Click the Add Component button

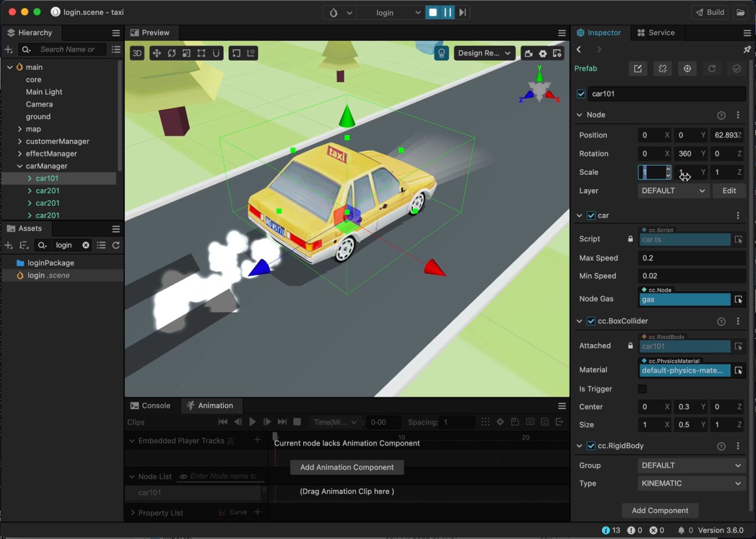pyautogui.click(x=660, y=511)
